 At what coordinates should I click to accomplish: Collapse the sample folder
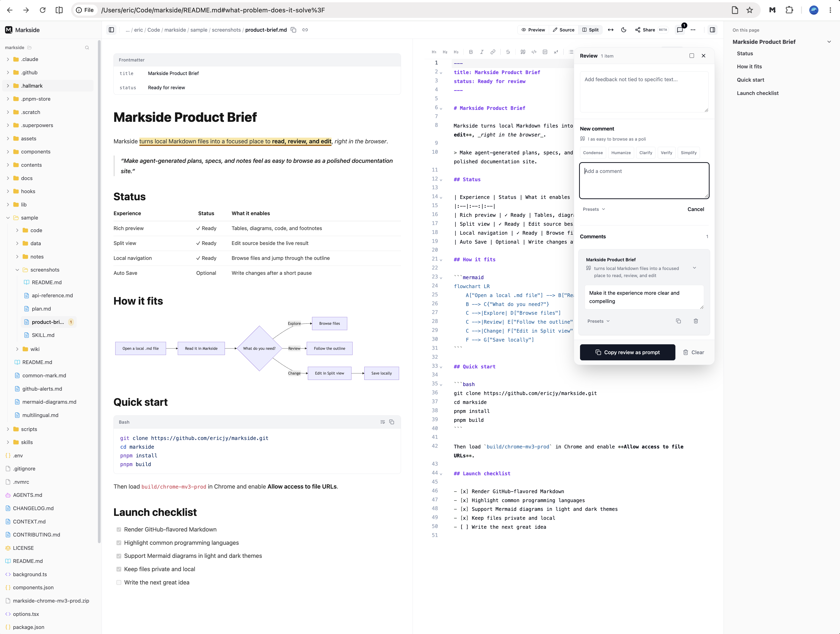8,218
